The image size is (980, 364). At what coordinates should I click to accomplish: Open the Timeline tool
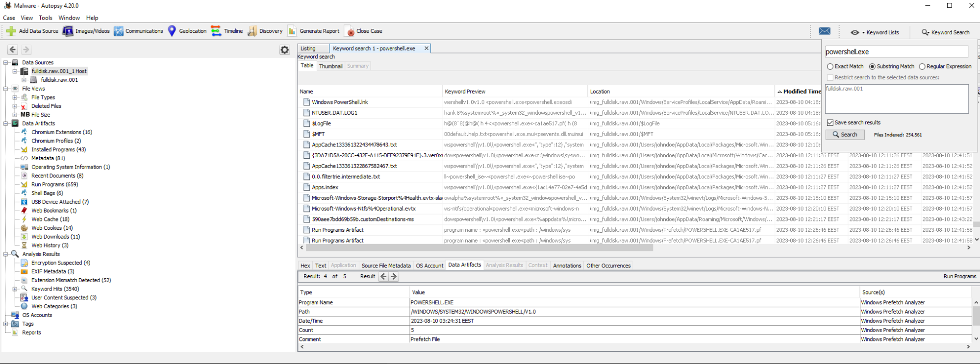point(227,31)
